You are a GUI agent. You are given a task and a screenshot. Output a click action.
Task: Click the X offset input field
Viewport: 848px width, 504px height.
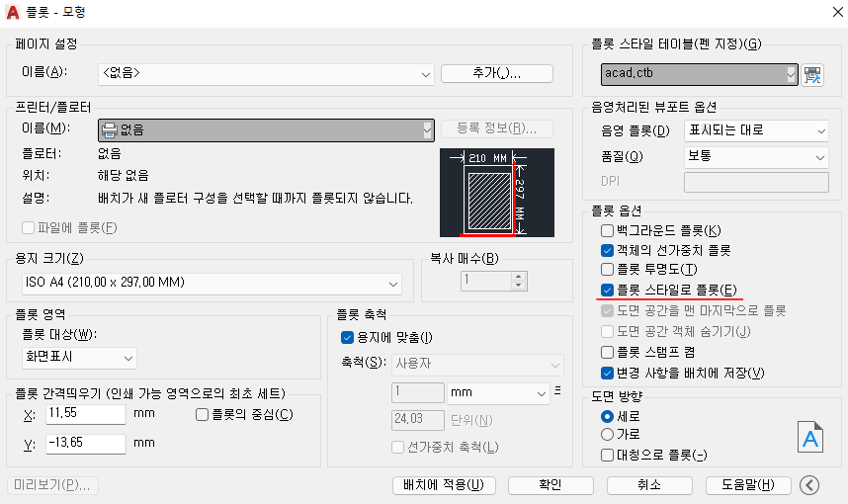tap(86, 414)
